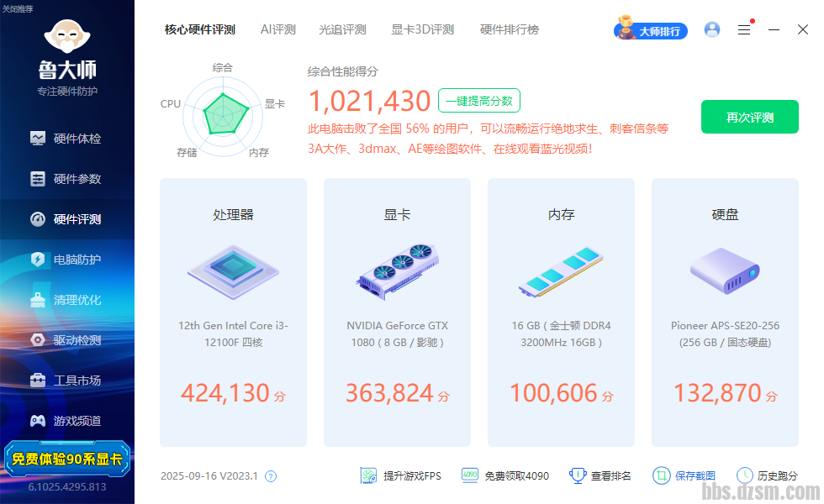Switch to the AI评测 tab

click(277, 29)
